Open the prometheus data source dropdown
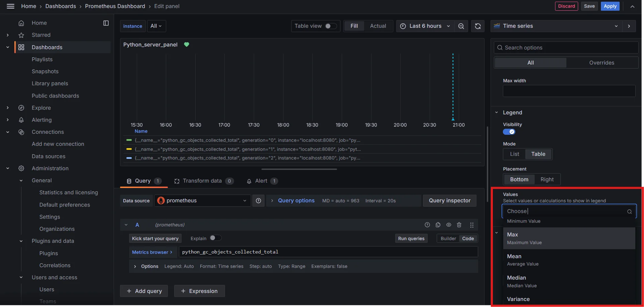644x307 pixels. (x=202, y=201)
